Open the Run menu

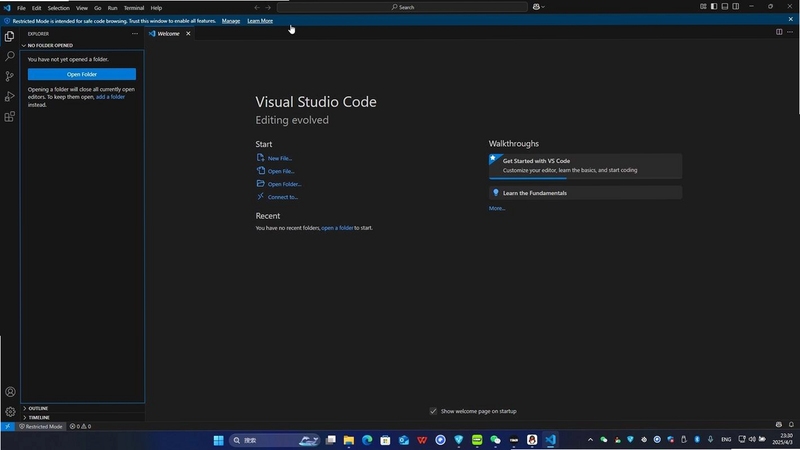click(112, 8)
